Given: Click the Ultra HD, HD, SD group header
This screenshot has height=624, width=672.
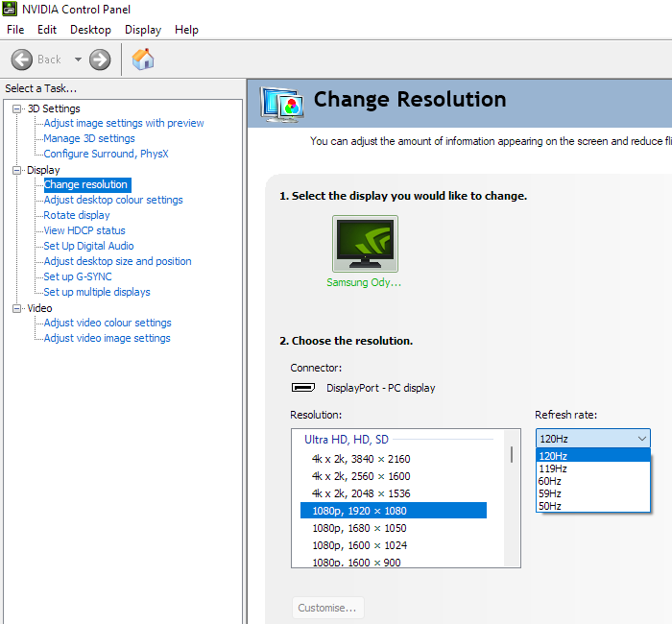Looking at the screenshot, I should (347, 440).
